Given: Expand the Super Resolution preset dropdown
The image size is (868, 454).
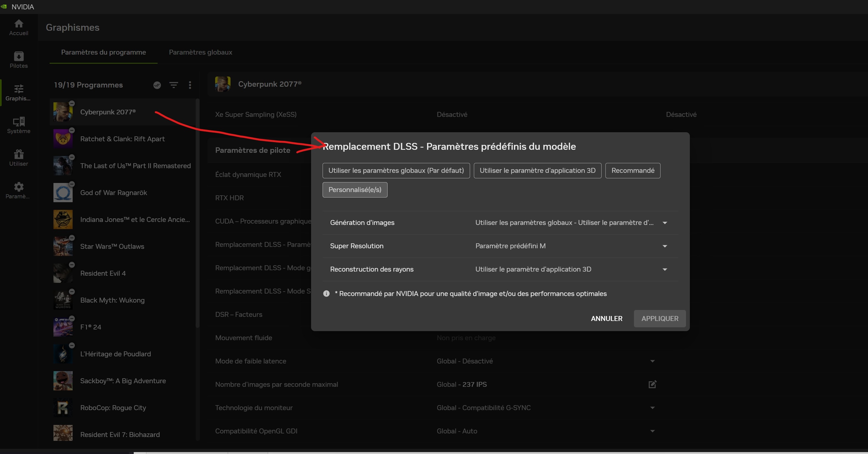Looking at the screenshot, I should [664, 246].
